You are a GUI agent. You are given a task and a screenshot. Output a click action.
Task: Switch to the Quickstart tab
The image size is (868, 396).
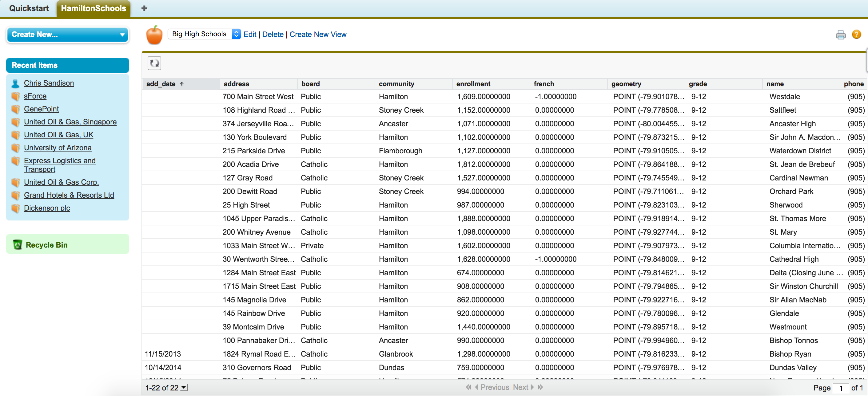coord(29,8)
